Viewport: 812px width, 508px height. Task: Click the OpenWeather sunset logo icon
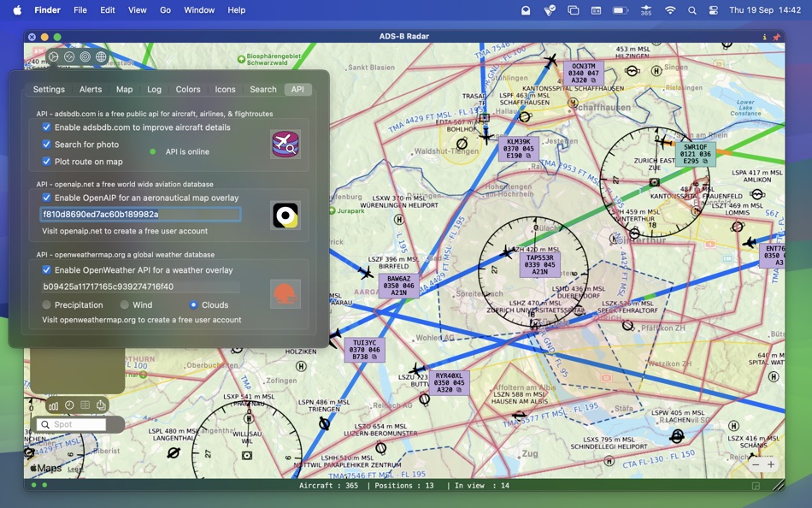click(285, 294)
